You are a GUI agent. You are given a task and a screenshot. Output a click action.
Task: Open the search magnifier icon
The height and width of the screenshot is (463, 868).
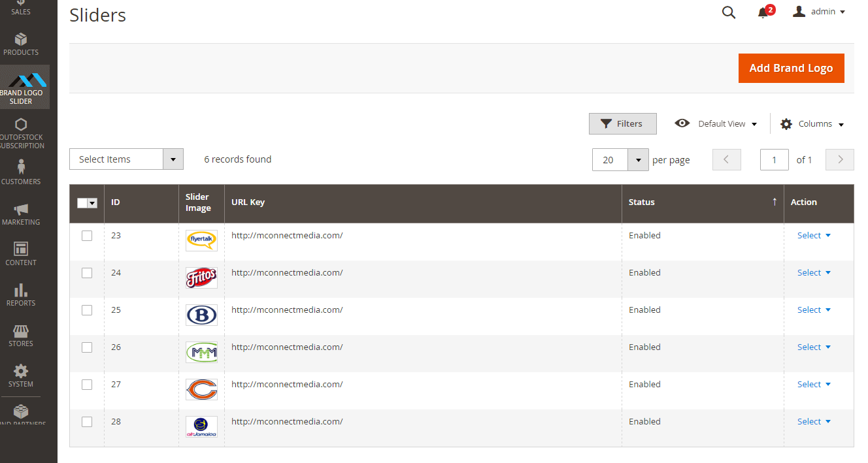(728, 12)
